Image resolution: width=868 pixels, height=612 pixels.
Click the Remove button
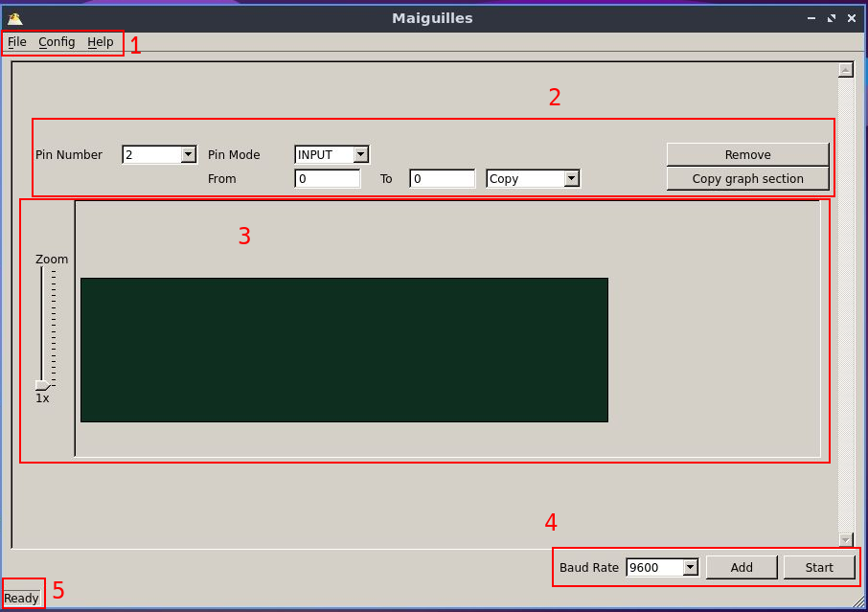747,154
